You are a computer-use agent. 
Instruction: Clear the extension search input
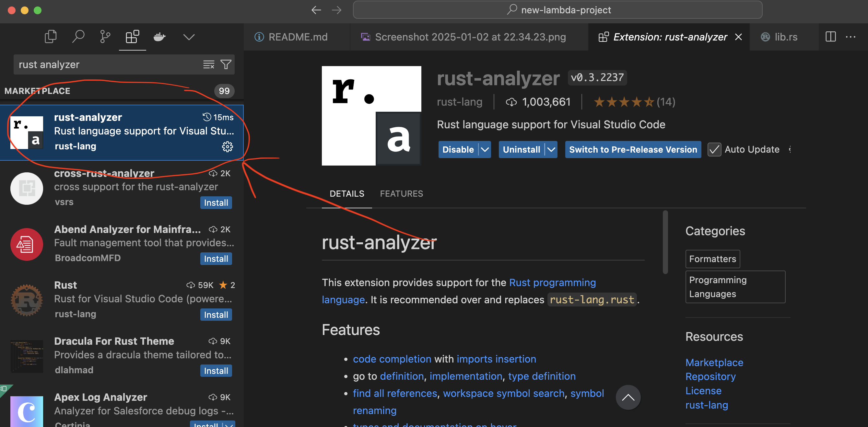(209, 64)
